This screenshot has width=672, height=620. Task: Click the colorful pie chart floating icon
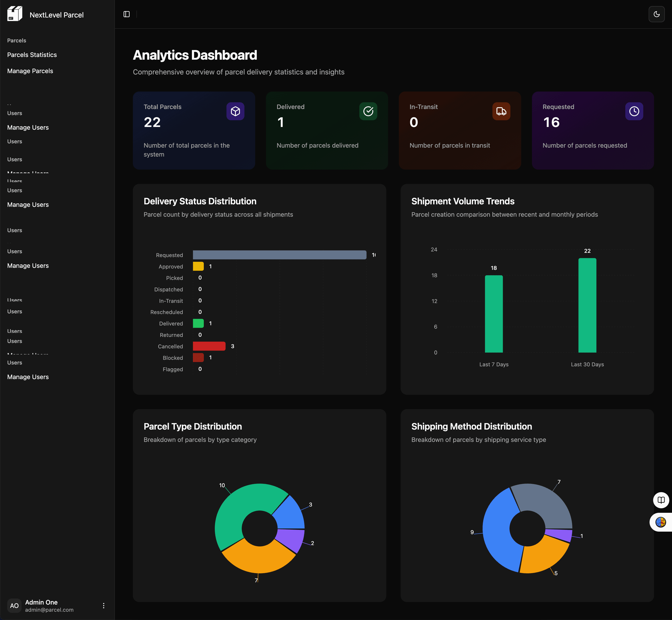pyautogui.click(x=661, y=522)
